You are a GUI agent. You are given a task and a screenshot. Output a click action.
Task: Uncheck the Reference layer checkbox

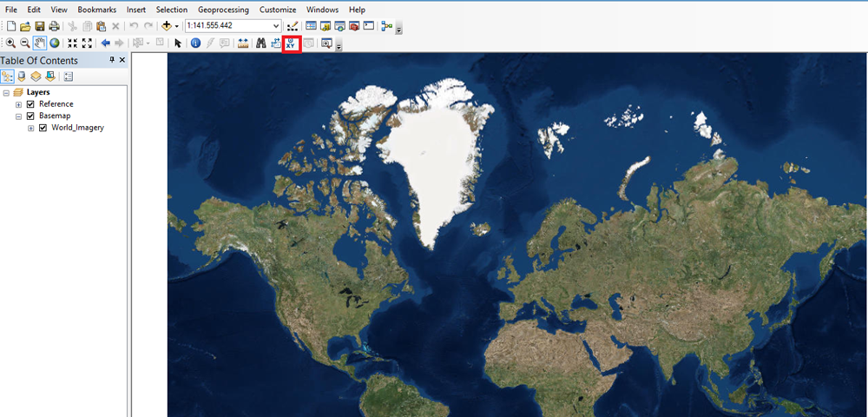30,104
